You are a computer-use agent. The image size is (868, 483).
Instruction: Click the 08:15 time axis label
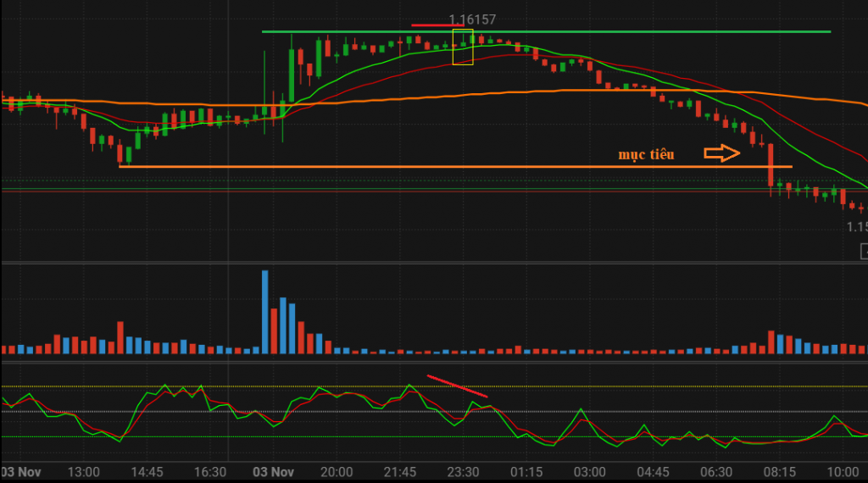(780, 472)
